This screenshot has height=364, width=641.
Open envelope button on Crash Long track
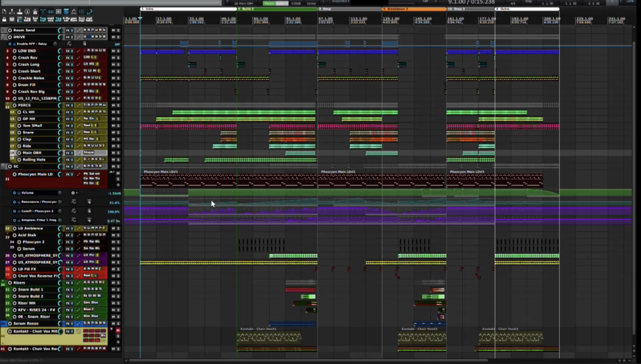pyautogui.click(x=78, y=64)
